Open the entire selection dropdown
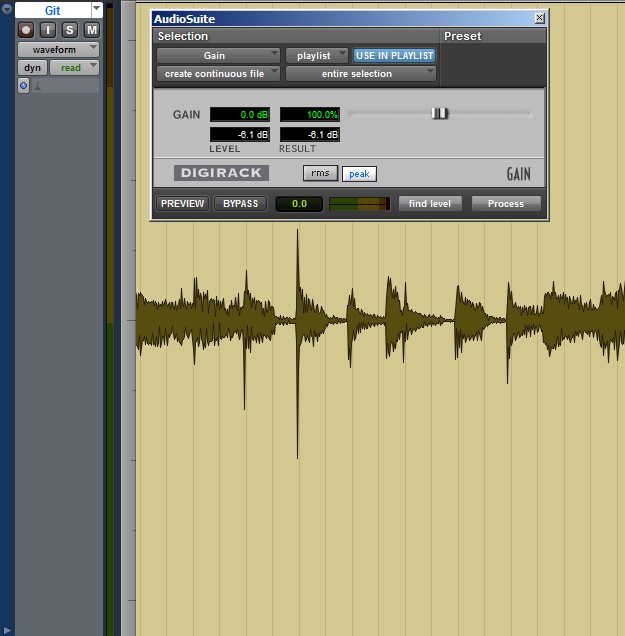Image resolution: width=625 pixels, height=636 pixels. click(x=362, y=74)
